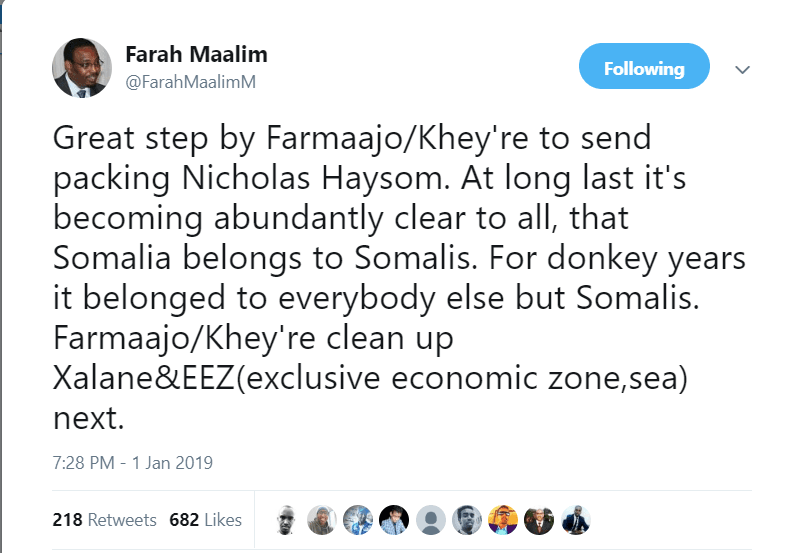Click the default gray silhouette avatar
The width and height of the screenshot is (793, 553).
430,519
